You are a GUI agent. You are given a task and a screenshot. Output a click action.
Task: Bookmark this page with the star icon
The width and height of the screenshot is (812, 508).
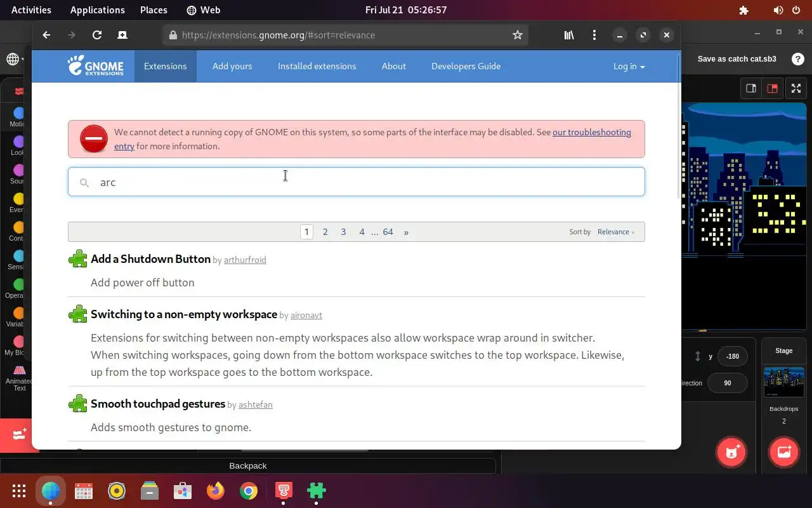point(518,35)
